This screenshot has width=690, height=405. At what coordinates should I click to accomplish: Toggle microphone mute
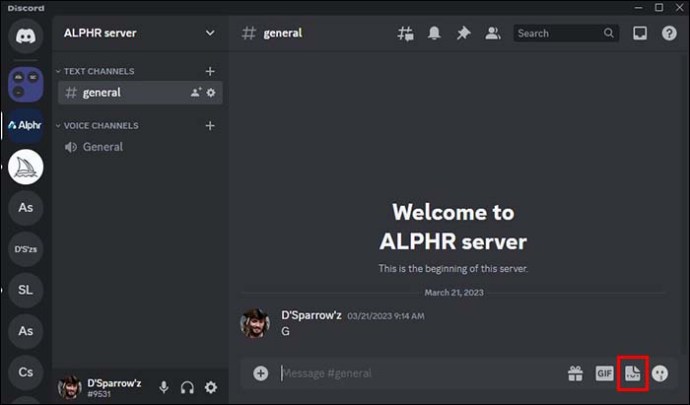tap(163, 387)
